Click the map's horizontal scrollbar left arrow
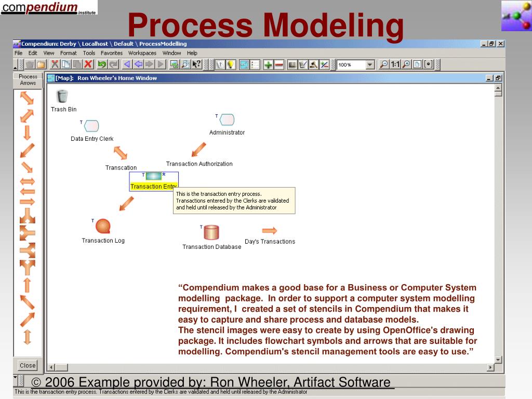The image size is (532, 399). point(51,367)
